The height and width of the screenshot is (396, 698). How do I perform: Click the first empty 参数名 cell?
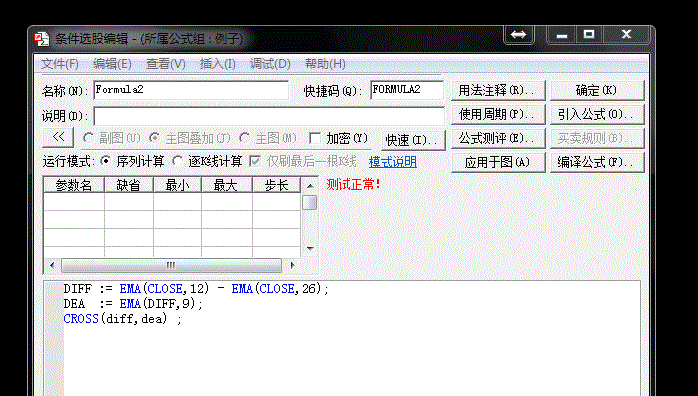point(74,202)
